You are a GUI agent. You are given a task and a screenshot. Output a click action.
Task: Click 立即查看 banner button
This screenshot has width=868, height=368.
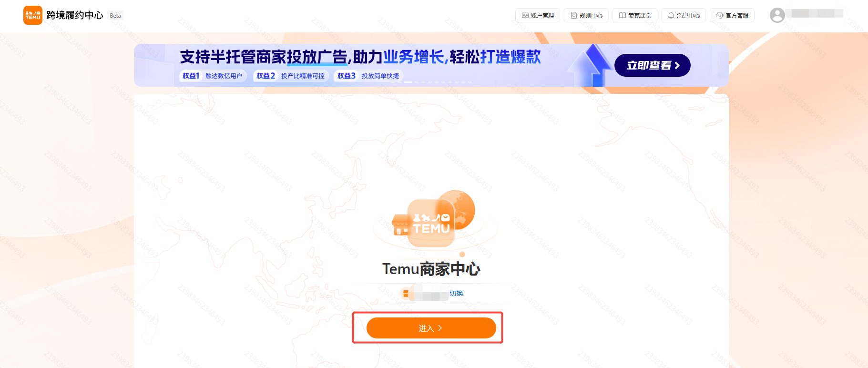[652, 65]
